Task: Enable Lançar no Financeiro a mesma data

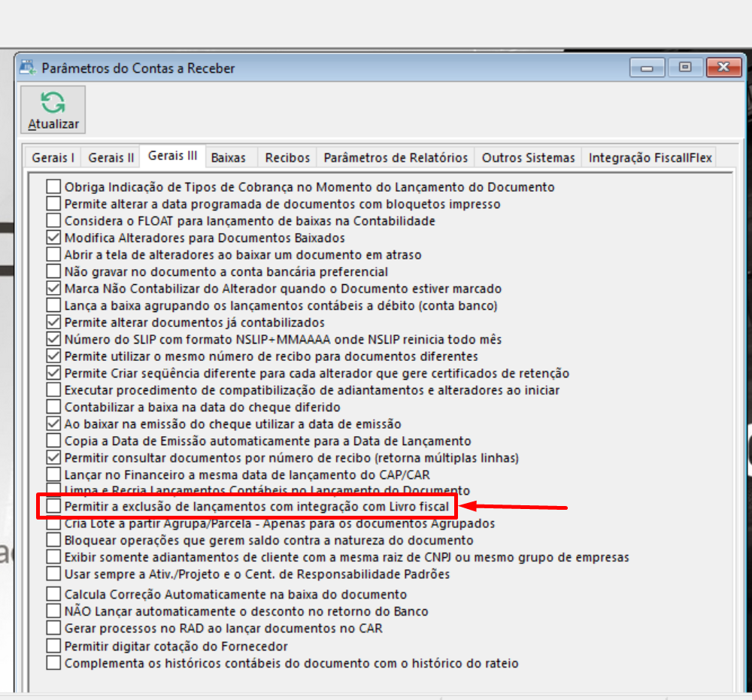Action: 53,474
